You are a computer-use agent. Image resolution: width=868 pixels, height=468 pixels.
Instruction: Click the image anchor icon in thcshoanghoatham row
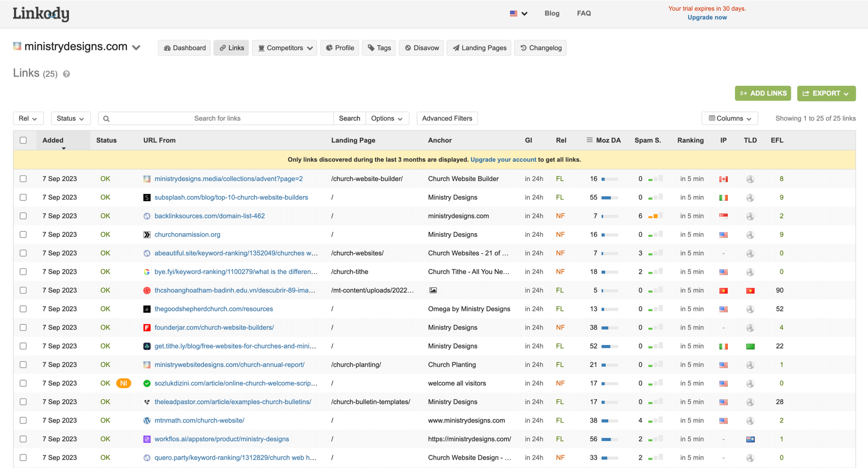click(x=433, y=291)
